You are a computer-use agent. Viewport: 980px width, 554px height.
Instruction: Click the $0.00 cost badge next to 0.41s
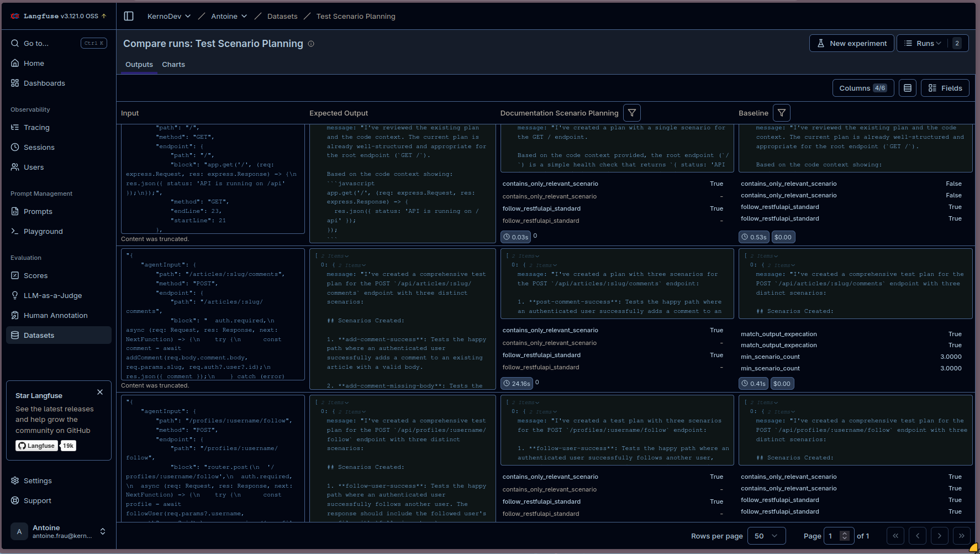coord(782,383)
